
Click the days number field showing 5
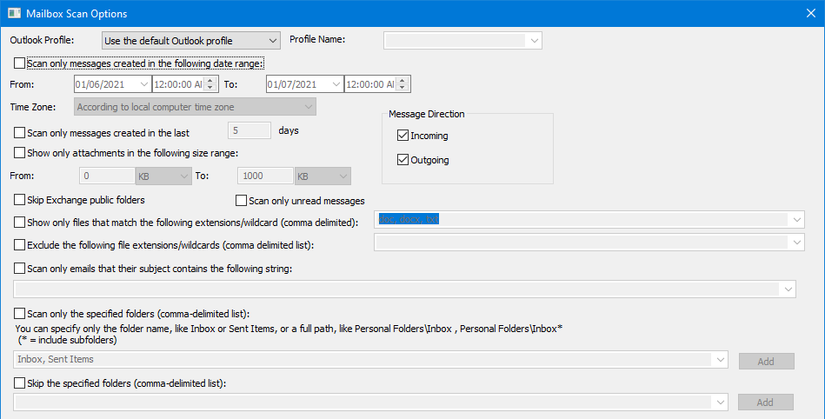(249, 131)
